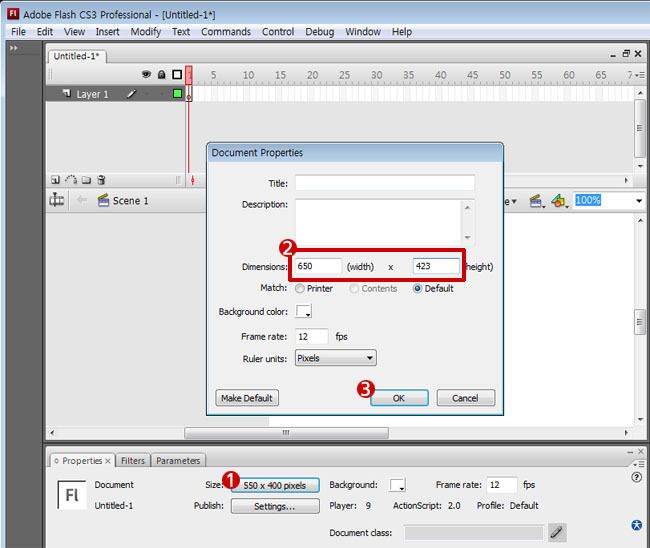Restore the document window
Viewport: 650px width, 548px height.
pos(626,53)
